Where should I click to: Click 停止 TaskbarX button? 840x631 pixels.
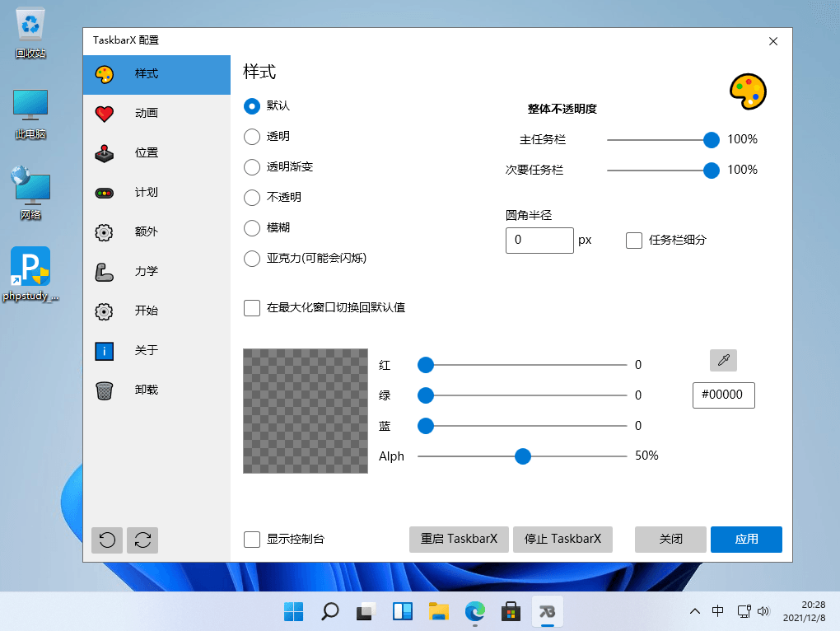(562, 540)
